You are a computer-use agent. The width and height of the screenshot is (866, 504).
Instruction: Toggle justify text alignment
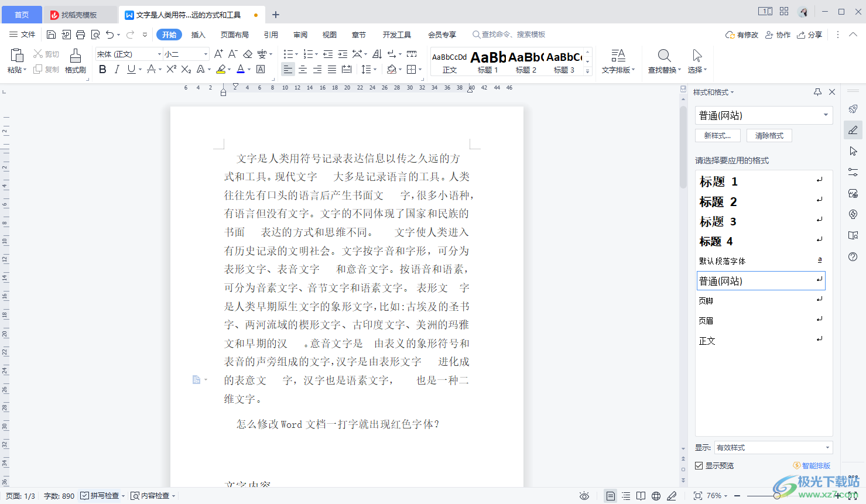point(332,69)
